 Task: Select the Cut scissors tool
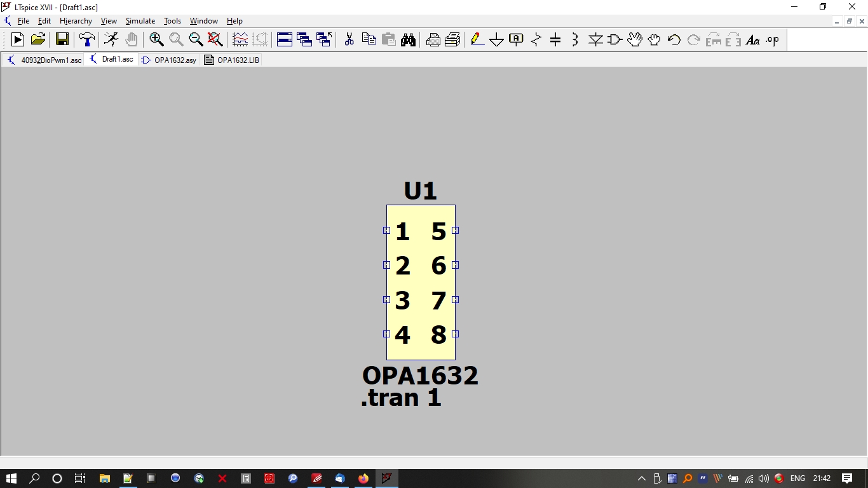349,40
